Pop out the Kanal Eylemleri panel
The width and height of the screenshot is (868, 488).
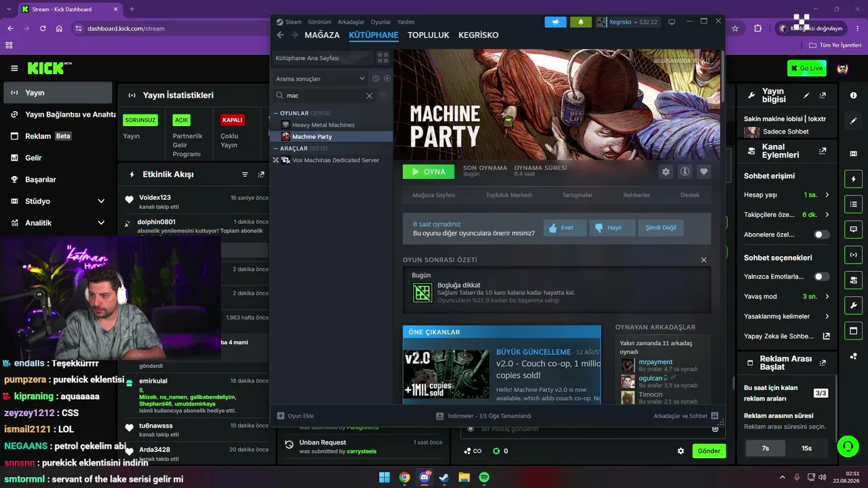pyautogui.click(x=823, y=151)
